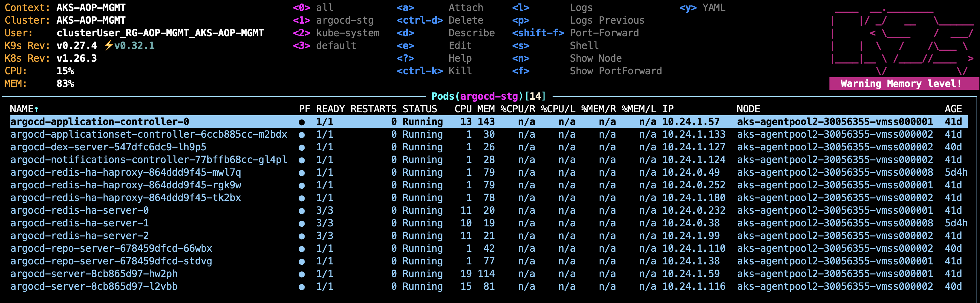Click the kube-system namespace shortcut
This screenshot has height=303, width=980.
coord(336,33)
